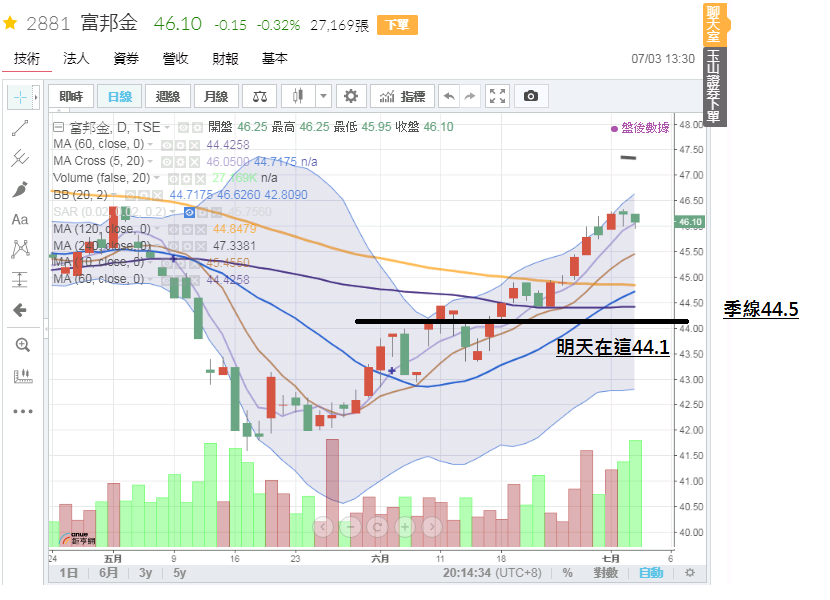Switch to the 財報 tab
Image resolution: width=830 pixels, height=600 pixels.
click(x=225, y=58)
